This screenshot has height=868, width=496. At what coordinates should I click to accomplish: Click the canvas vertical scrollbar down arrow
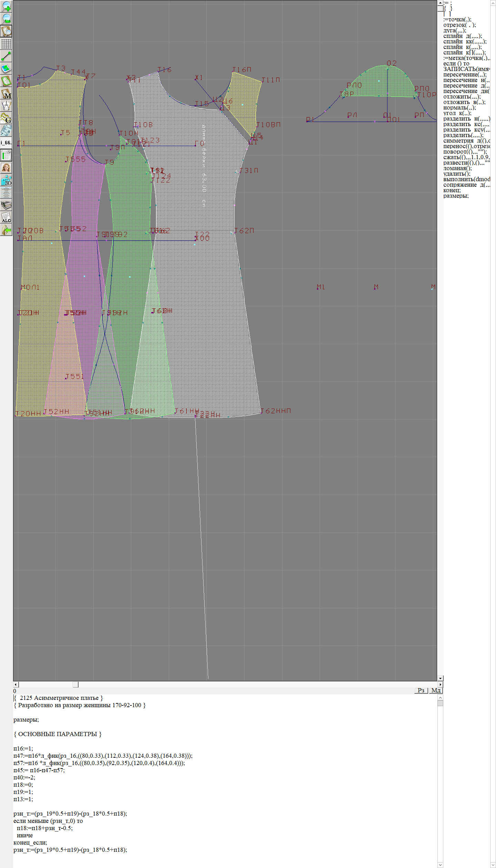coord(440,678)
